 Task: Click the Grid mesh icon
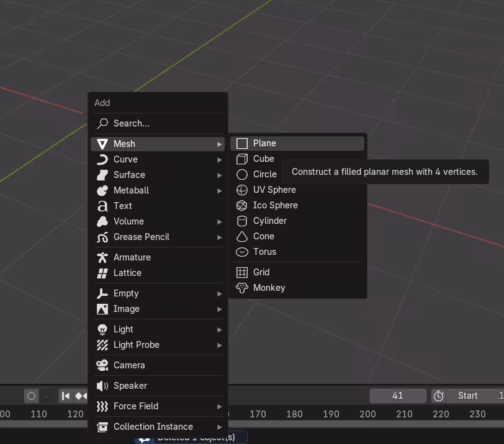tap(241, 273)
